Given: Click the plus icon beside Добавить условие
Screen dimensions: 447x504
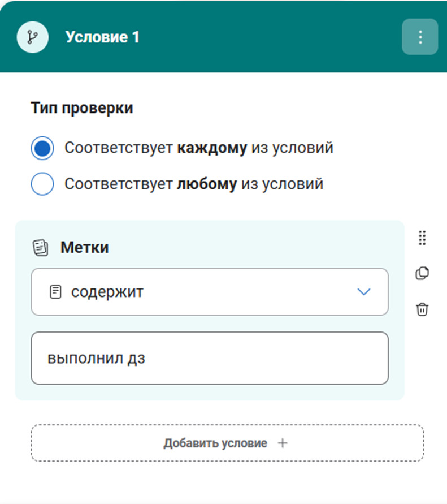Looking at the screenshot, I should click(x=283, y=443).
